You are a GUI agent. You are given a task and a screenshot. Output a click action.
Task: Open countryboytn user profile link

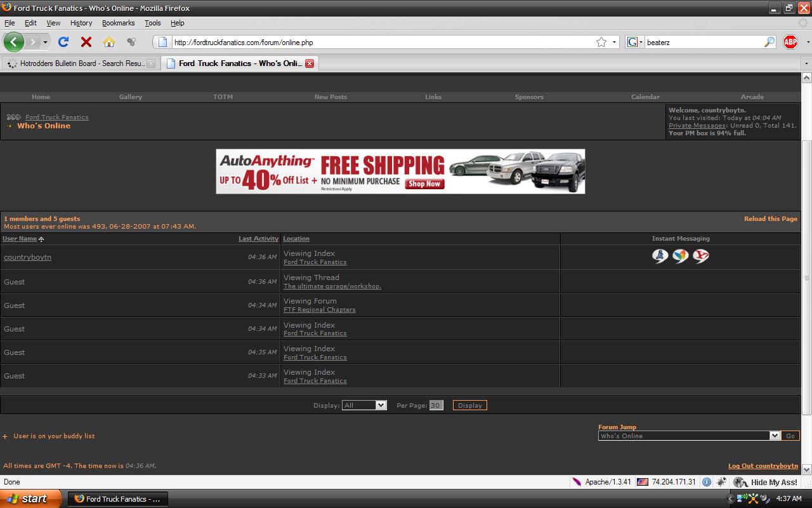[x=27, y=257]
